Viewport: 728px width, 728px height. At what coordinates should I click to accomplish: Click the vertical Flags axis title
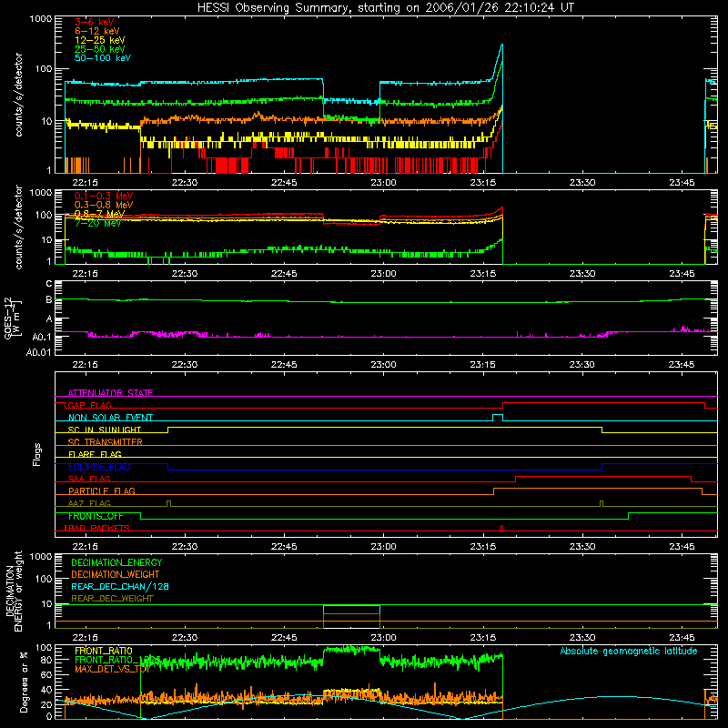(37, 454)
